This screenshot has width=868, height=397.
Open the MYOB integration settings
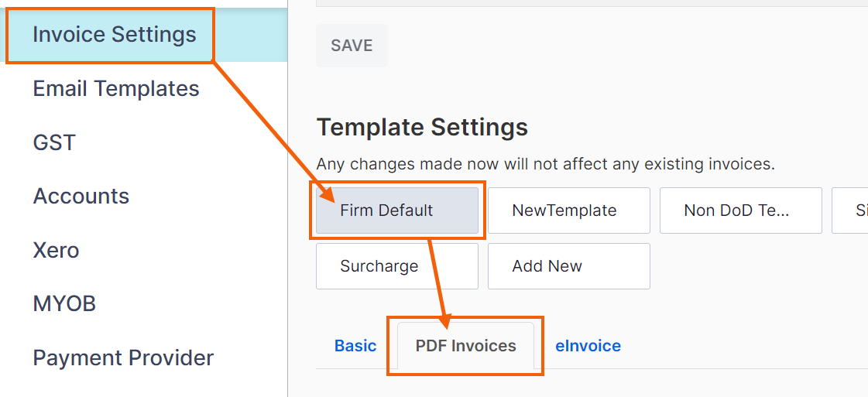pos(64,303)
